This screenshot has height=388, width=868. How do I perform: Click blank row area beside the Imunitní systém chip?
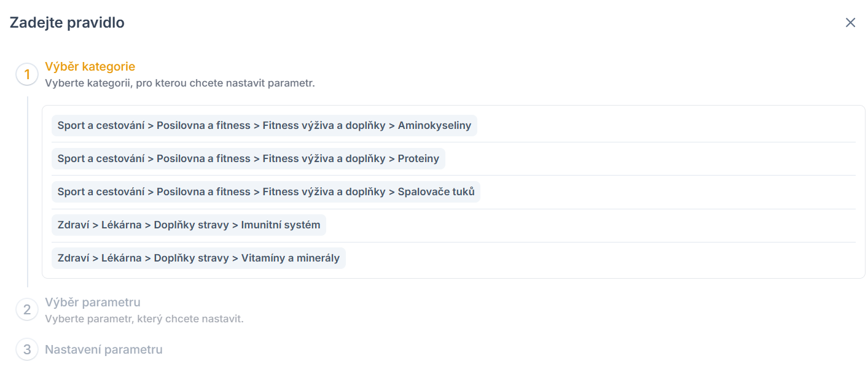(x=584, y=225)
